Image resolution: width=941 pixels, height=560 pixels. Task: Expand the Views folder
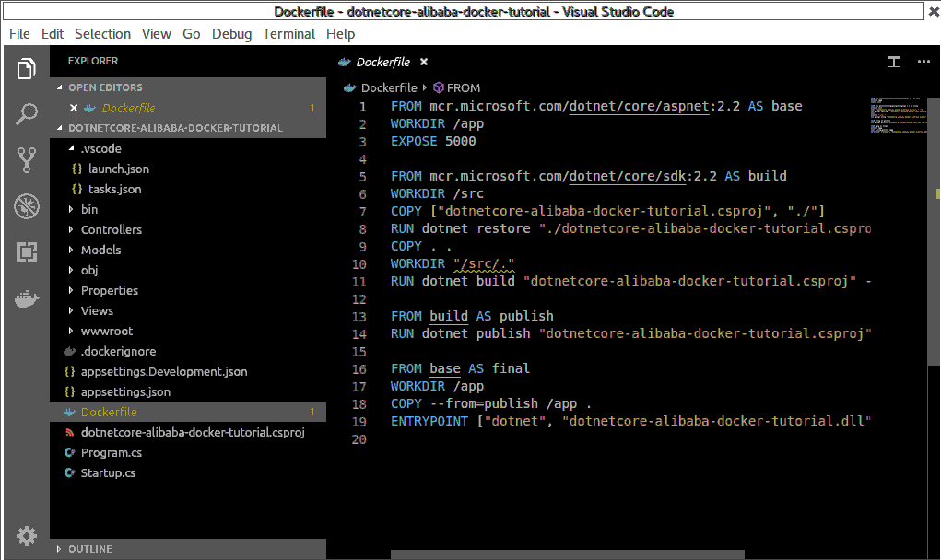point(71,310)
